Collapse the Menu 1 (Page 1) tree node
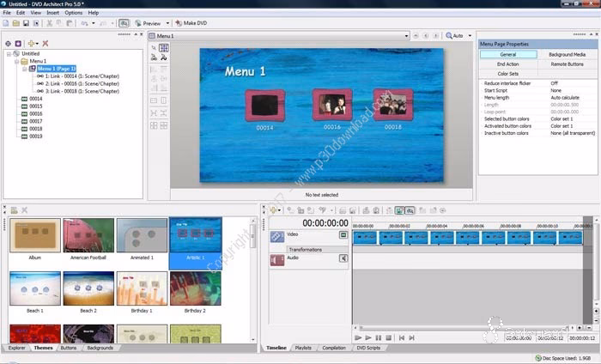601x364 pixels. 25,69
